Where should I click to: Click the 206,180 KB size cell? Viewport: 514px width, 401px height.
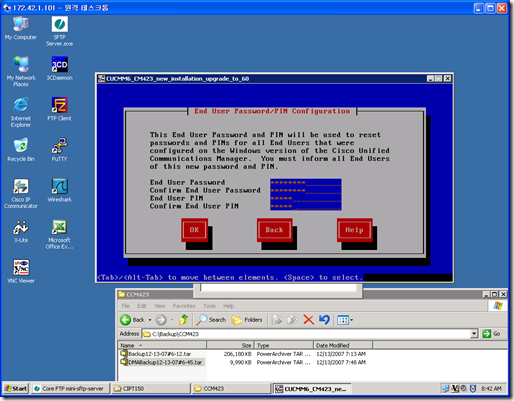(237, 354)
